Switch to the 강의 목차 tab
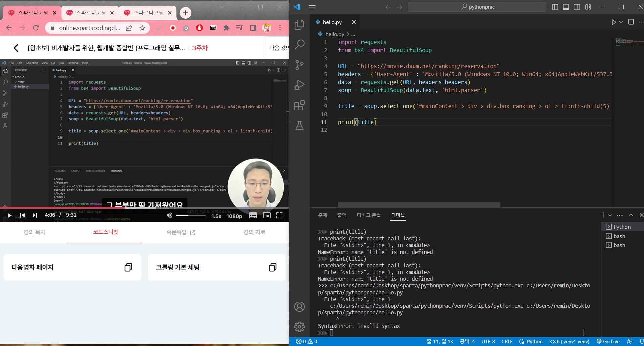The image size is (644, 346). pos(34,232)
